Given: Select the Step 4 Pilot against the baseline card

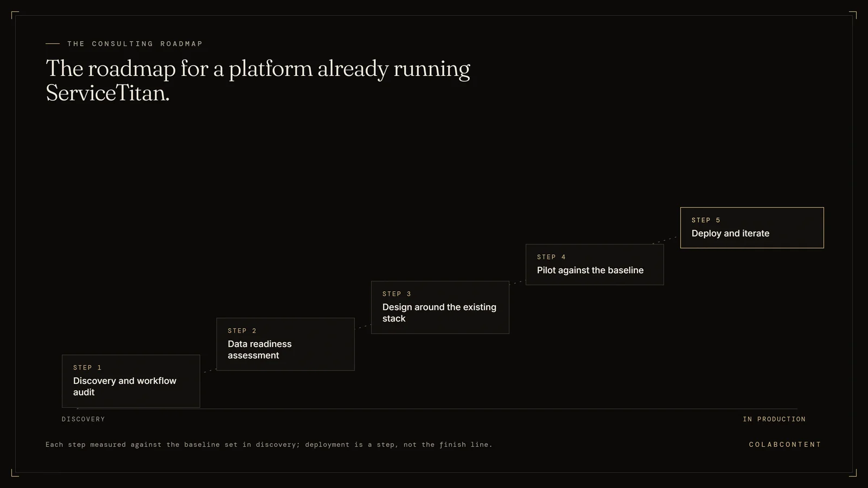Looking at the screenshot, I should coord(595,265).
